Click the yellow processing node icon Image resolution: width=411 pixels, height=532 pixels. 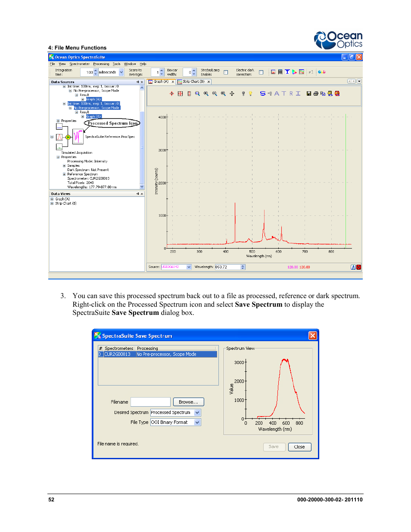point(68,137)
